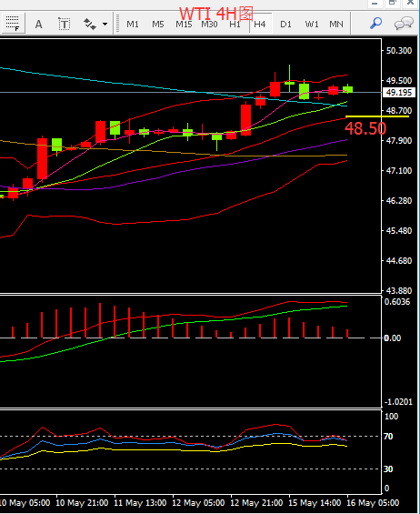Open the chat bubbles icon
Screen dimensions: 420x514
pyautogui.click(x=404, y=24)
